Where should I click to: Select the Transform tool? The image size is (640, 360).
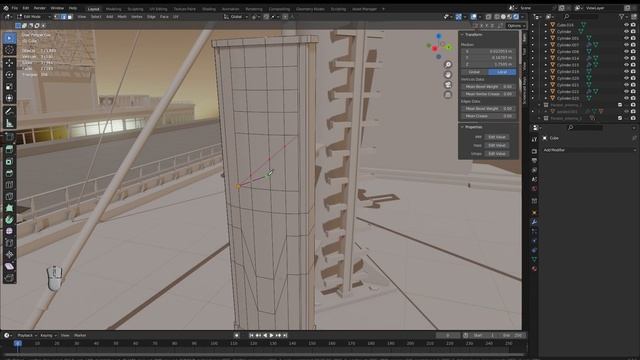tap(9, 98)
